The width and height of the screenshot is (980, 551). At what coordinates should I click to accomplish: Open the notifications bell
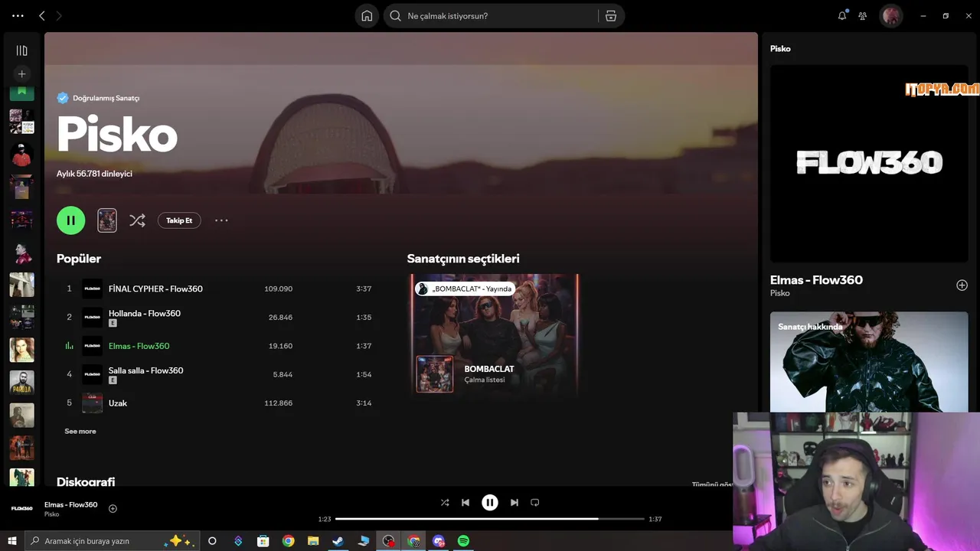(x=842, y=15)
